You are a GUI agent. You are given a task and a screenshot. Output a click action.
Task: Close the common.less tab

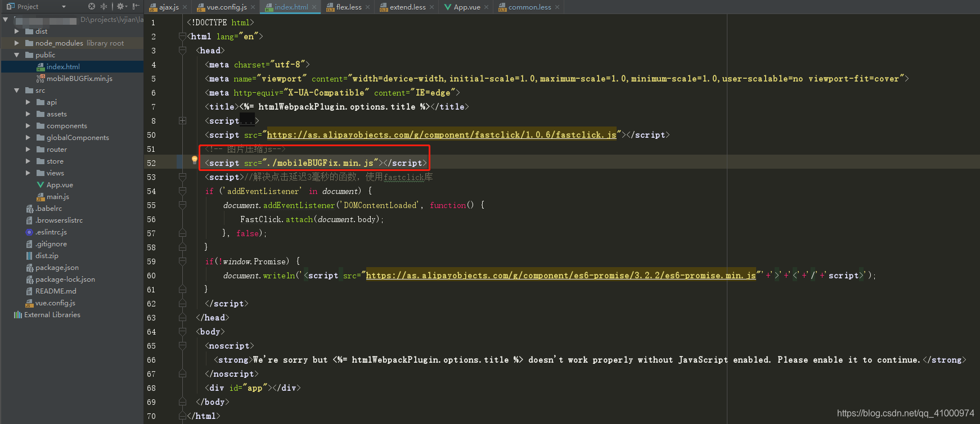coord(557,7)
